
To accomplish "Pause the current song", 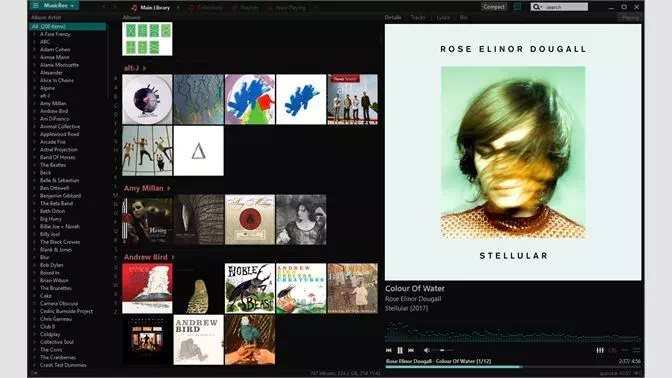I will 400,350.
